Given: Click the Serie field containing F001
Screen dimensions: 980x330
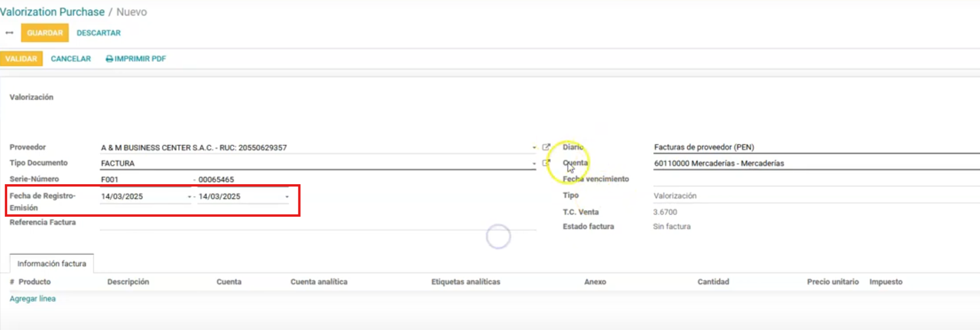Looking at the screenshot, I should (145, 179).
